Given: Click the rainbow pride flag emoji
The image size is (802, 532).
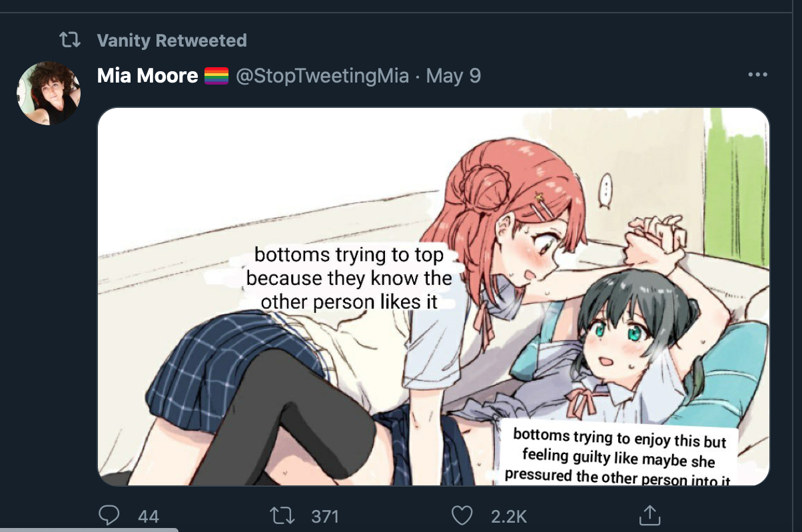Looking at the screenshot, I should [216, 77].
